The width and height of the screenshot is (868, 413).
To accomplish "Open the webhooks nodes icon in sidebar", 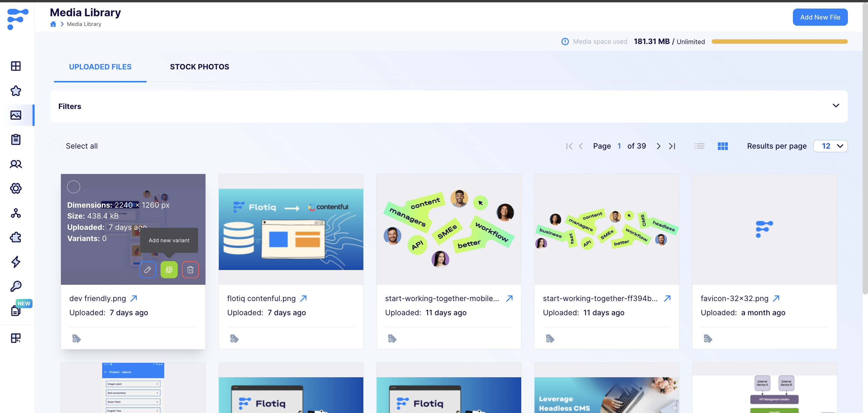I will (16, 213).
